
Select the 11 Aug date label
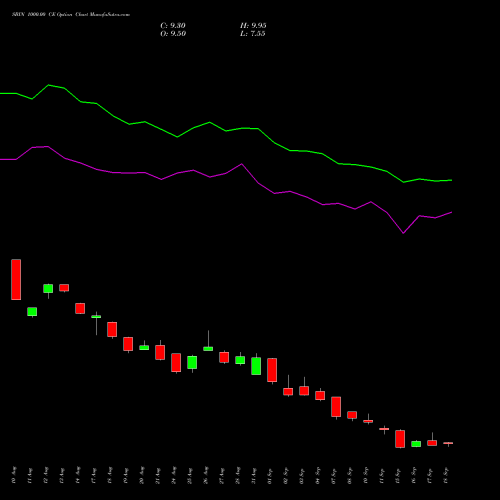point(30,476)
